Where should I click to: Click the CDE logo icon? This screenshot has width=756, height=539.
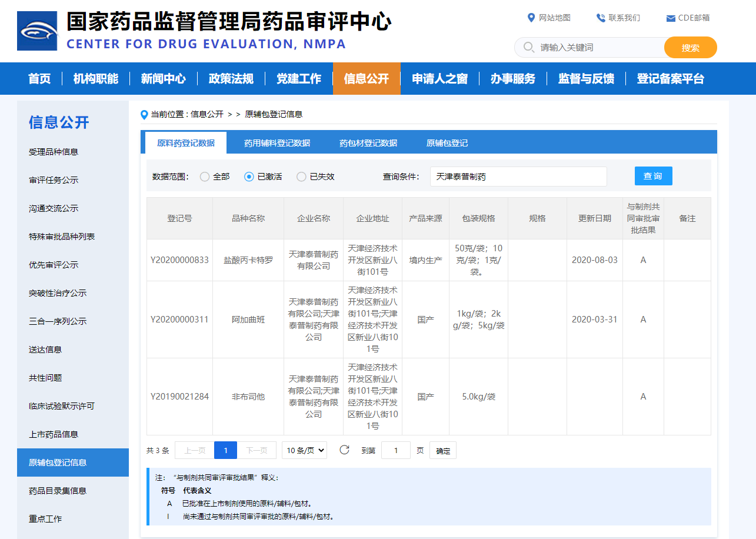37,31
